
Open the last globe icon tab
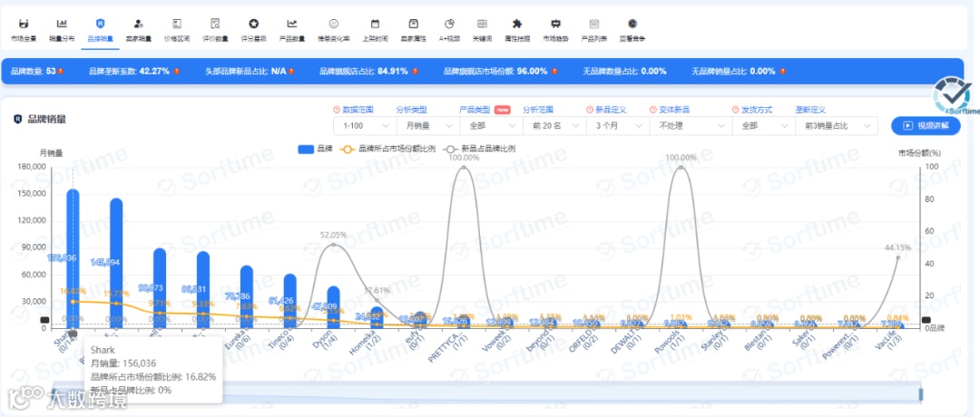point(632,30)
